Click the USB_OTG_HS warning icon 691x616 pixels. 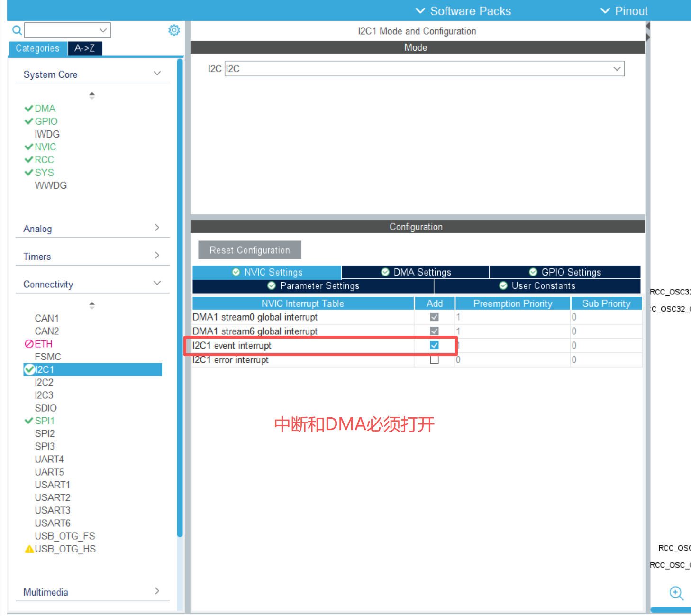coord(29,549)
